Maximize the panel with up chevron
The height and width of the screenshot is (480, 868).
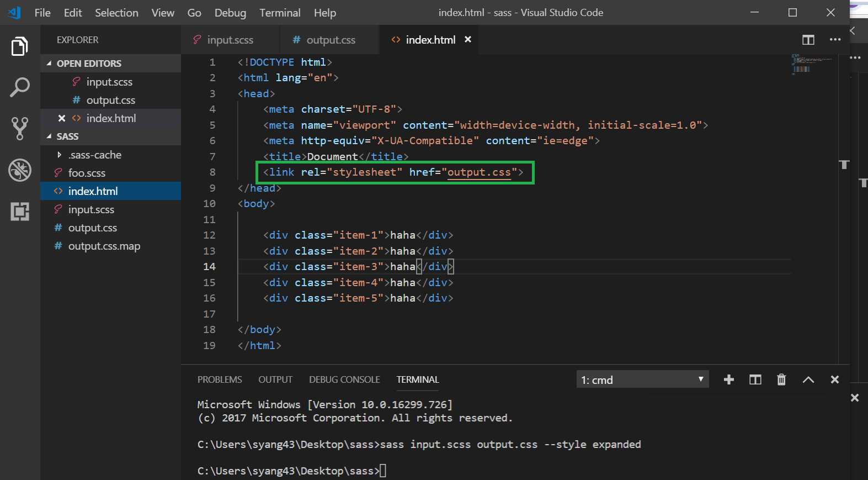point(808,379)
